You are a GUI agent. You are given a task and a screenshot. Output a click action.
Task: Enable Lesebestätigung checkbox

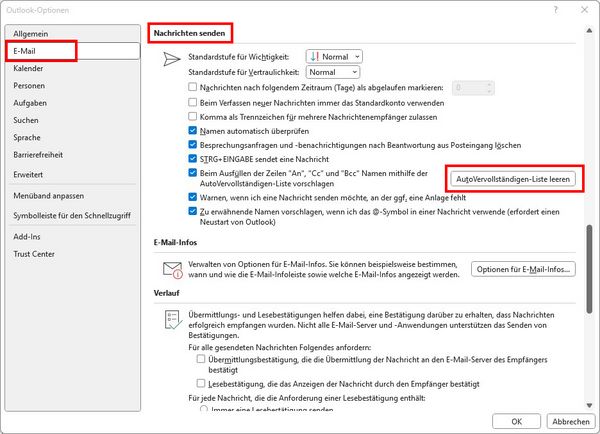201,383
